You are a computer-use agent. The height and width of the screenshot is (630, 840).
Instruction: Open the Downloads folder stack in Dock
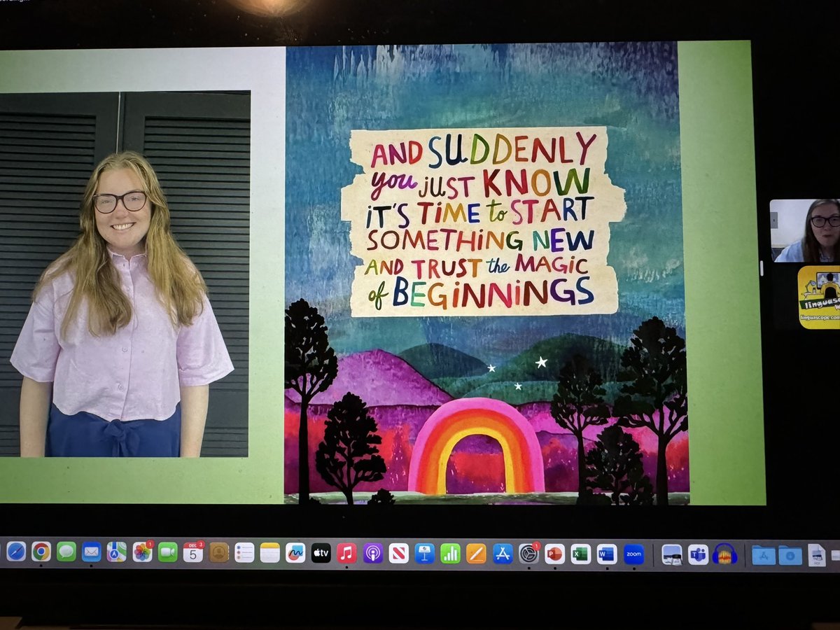point(790,554)
